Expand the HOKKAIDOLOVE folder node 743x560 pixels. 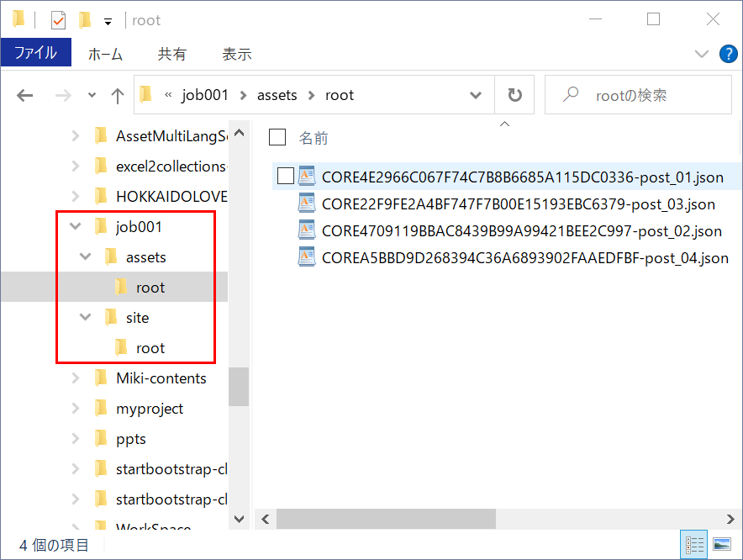tap(76, 196)
